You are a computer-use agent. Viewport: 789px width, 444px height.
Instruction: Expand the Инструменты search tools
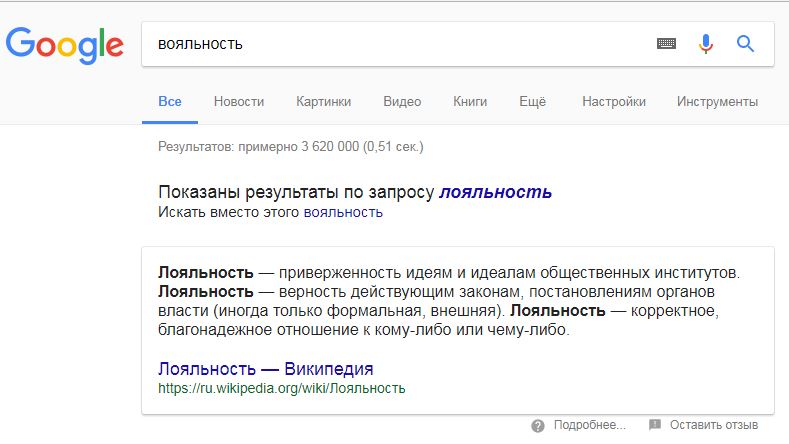[x=717, y=102]
